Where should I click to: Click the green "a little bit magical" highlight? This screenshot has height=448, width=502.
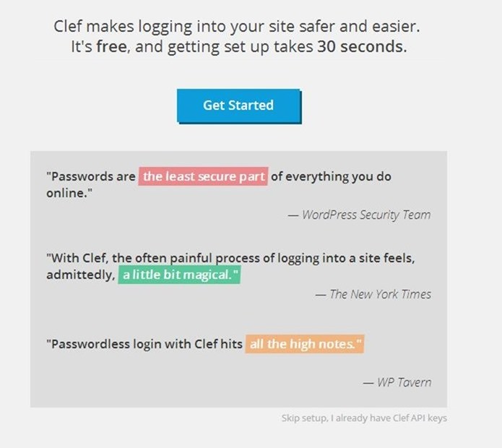click(x=179, y=275)
